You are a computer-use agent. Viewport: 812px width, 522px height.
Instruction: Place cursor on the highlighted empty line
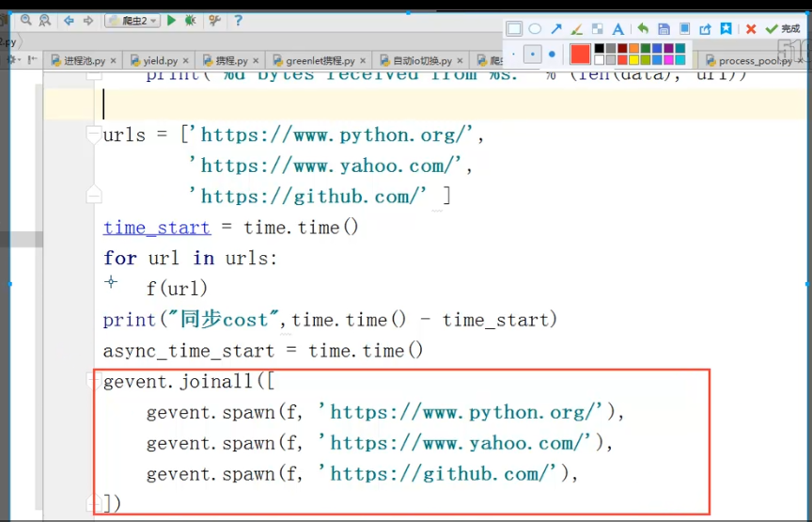(x=425, y=104)
